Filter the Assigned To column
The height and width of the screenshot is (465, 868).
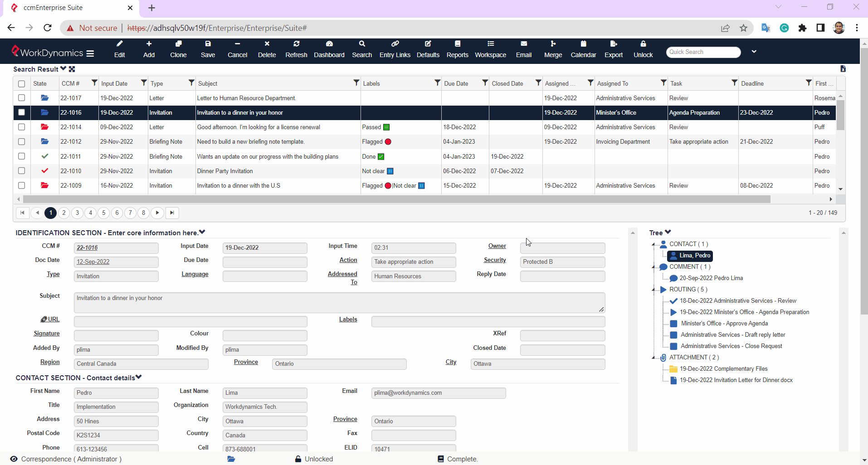[x=663, y=82]
